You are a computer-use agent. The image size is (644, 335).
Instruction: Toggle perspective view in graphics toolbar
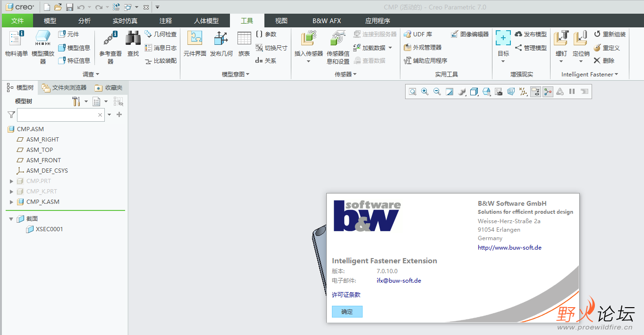[511, 92]
